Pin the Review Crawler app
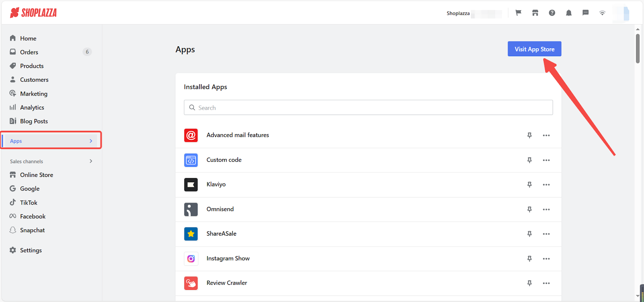The height and width of the screenshot is (302, 644). click(x=530, y=283)
